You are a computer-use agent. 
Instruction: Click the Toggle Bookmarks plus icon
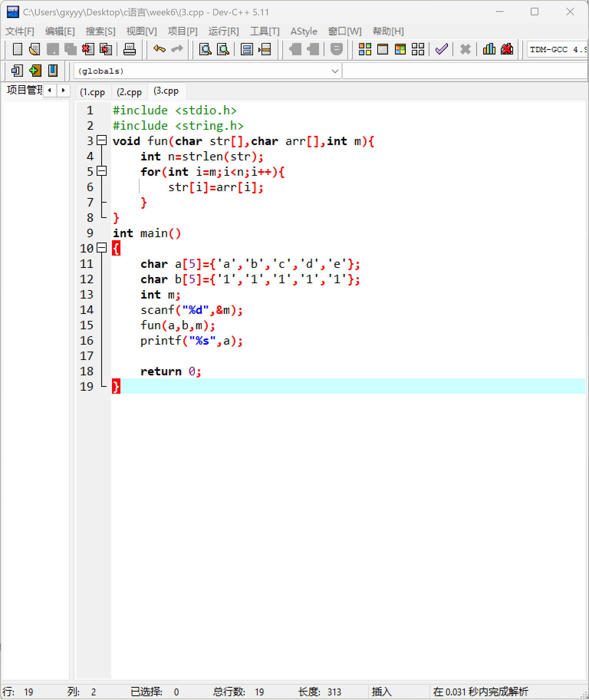click(x=35, y=71)
